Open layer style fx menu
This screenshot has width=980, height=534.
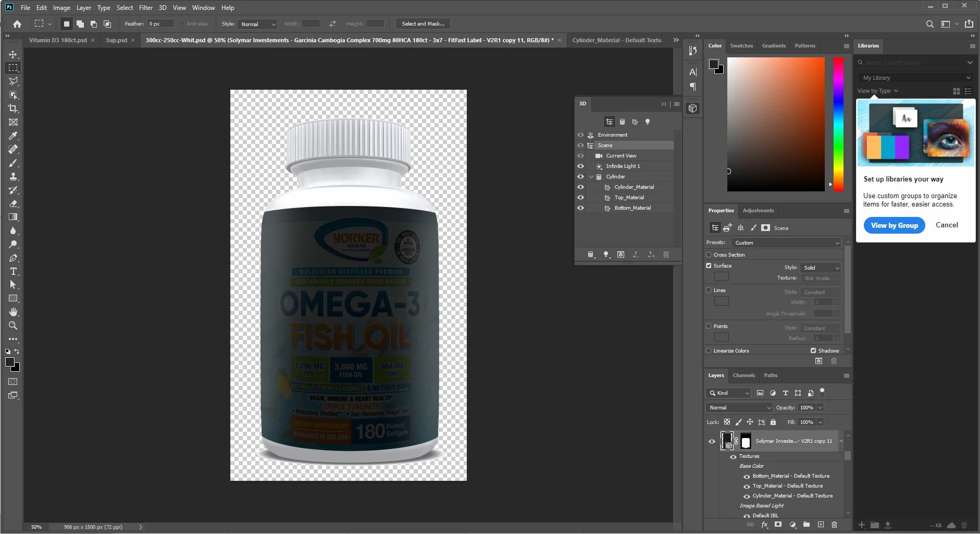pyautogui.click(x=764, y=525)
